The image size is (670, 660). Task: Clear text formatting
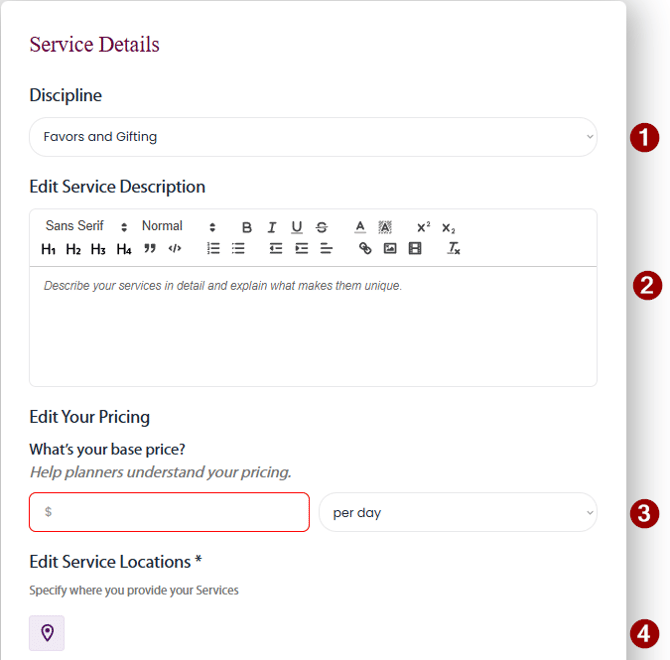453,248
